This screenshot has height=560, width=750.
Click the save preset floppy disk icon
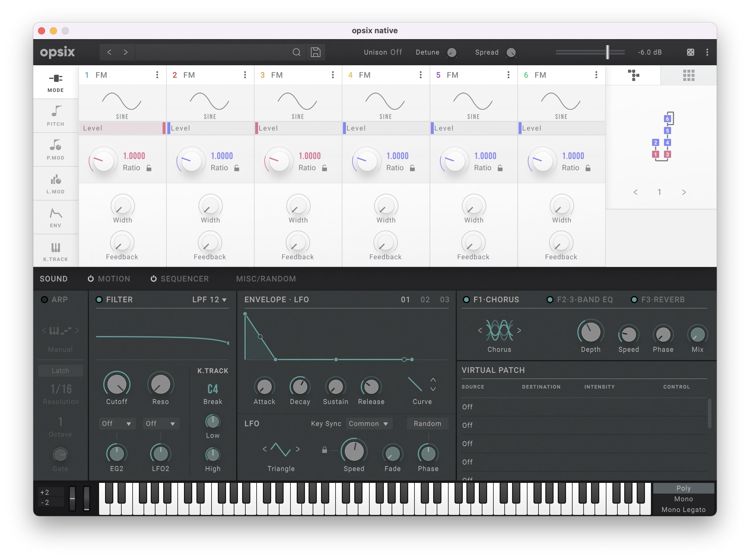point(315,52)
